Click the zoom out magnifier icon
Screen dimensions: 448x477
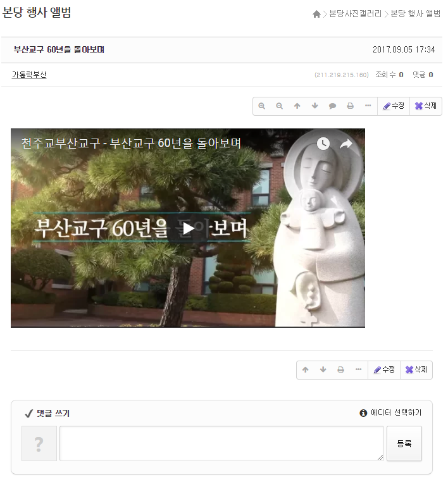click(280, 106)
